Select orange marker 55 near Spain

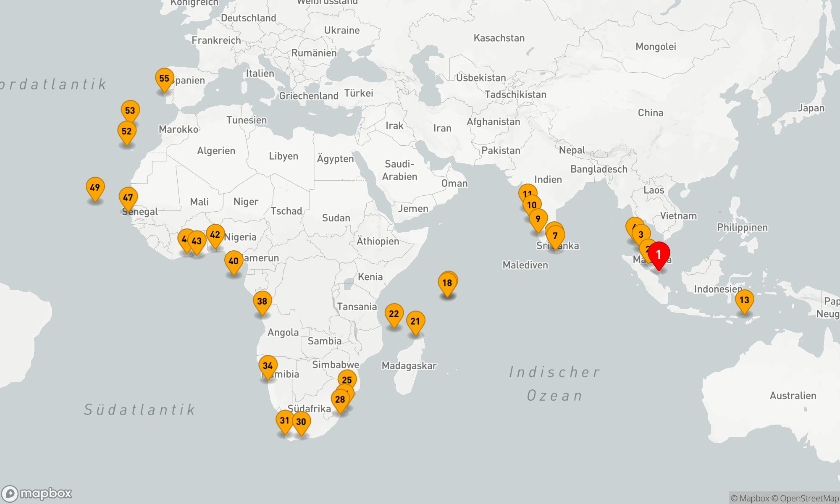pyautogui.click(x=164, y=79)
